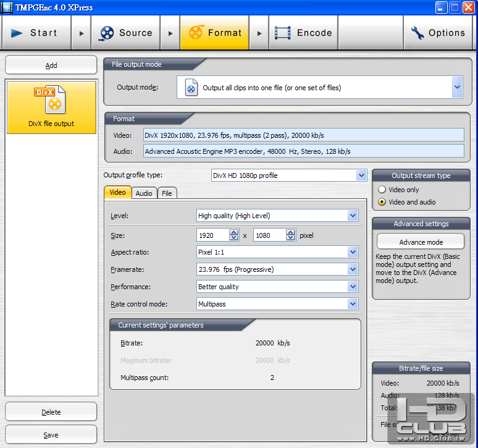Click the arrow between Format and Encode
The width and height of the screenshot is (478, 448).
tap(259, 33)
